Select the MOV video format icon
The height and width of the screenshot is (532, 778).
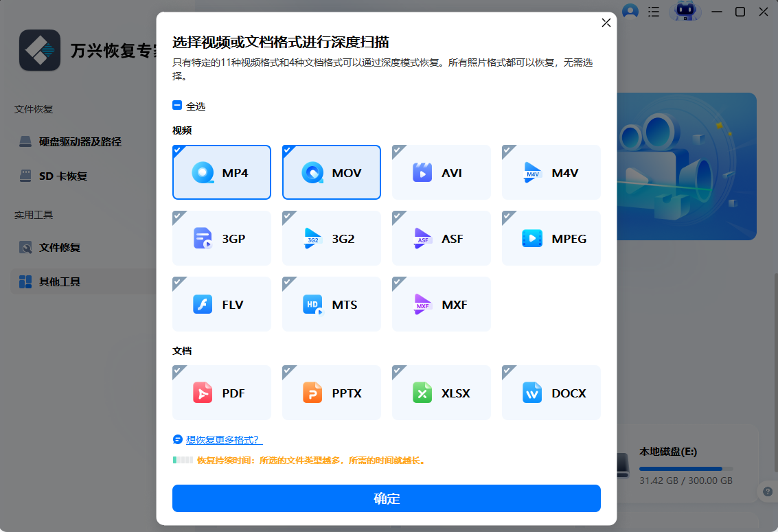click(x=331, y=172)
